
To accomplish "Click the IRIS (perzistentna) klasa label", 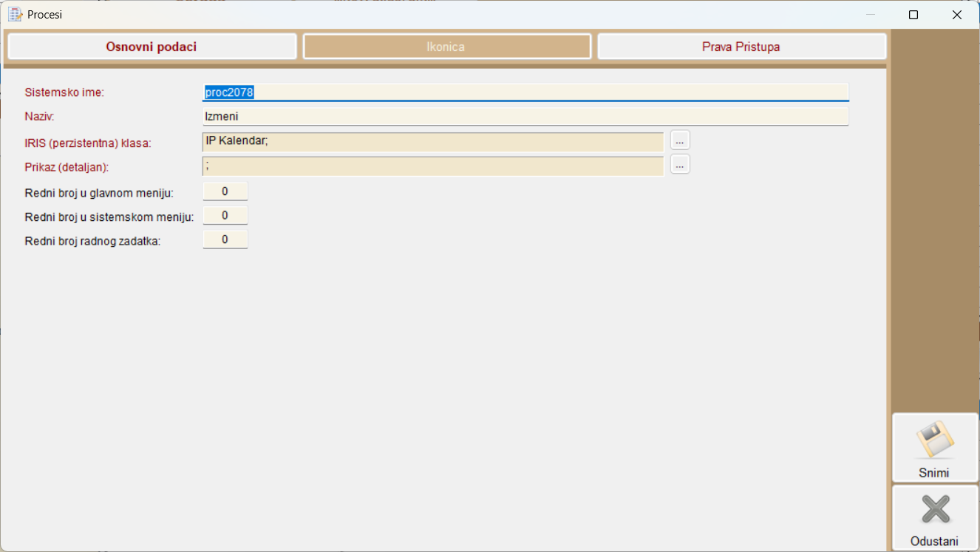I will tap(88, 143).
